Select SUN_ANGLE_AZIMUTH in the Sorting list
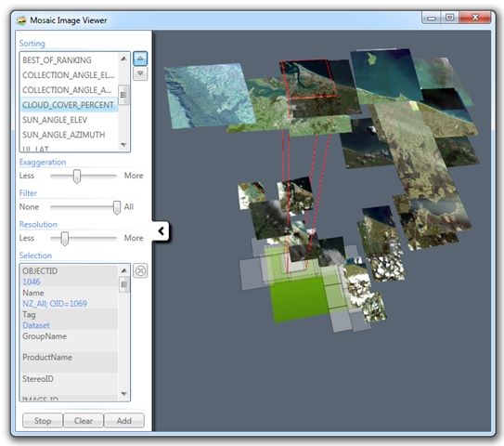The width and height of the screenshot is (504, 446). click(x=69, y=135)
